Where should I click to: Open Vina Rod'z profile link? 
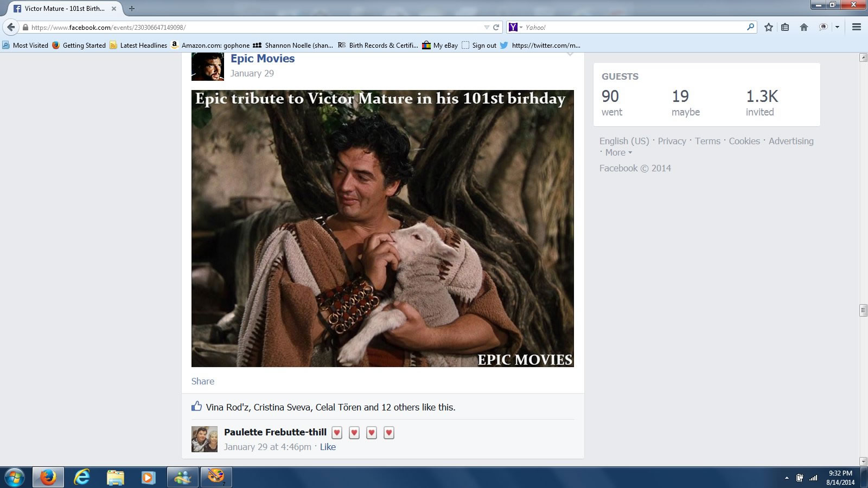(x=227, y=407)
